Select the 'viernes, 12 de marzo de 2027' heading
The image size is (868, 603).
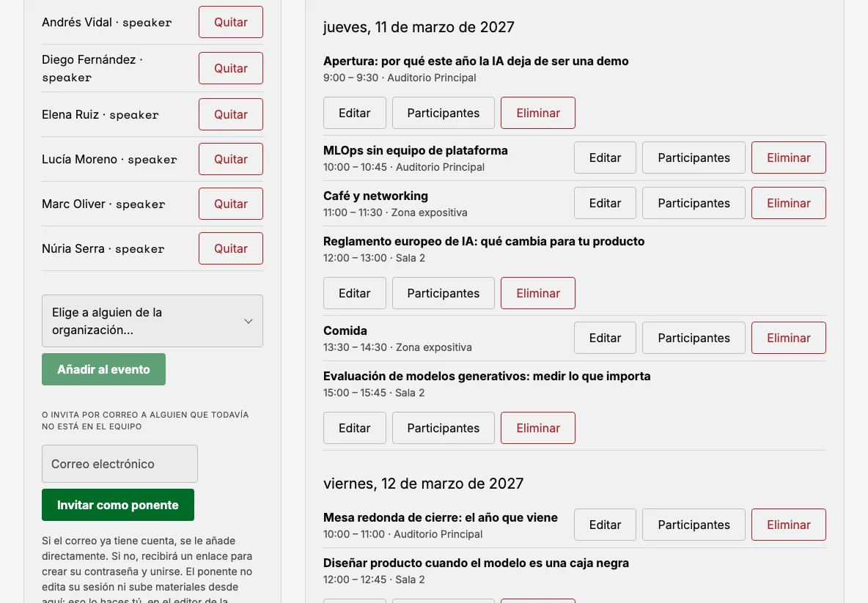(424, 484)
